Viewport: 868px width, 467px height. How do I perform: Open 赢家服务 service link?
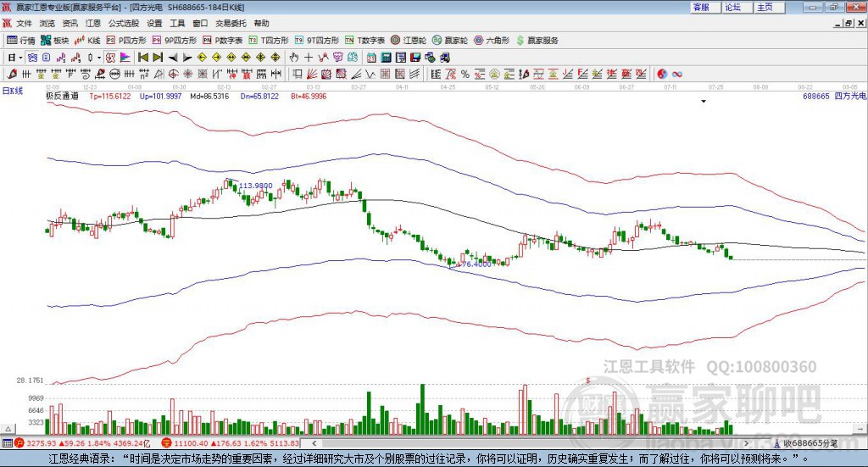pyautogui.click(x=537, y=41)
